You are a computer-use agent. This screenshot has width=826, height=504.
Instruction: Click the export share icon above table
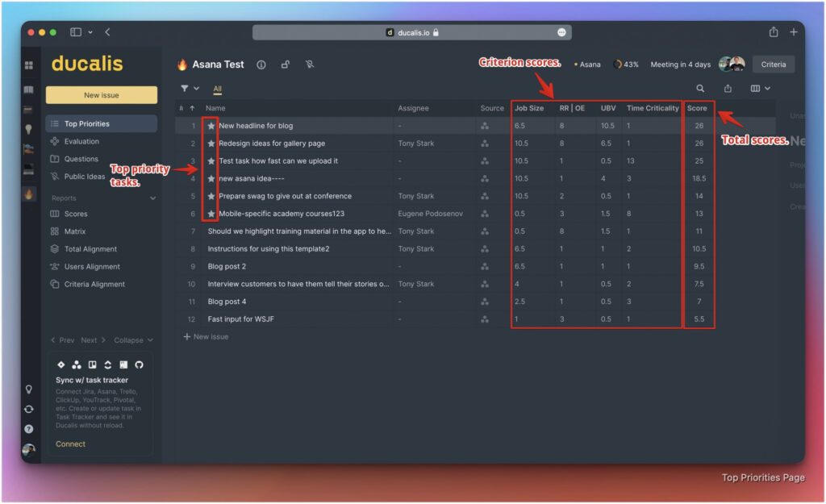point(728,89)
